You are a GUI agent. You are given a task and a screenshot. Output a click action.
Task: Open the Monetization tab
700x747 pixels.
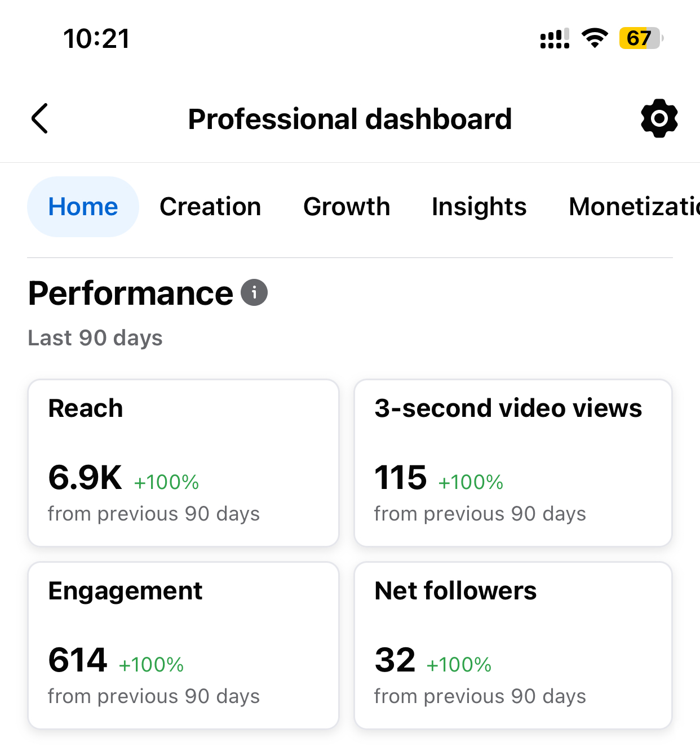coord(633,207)
